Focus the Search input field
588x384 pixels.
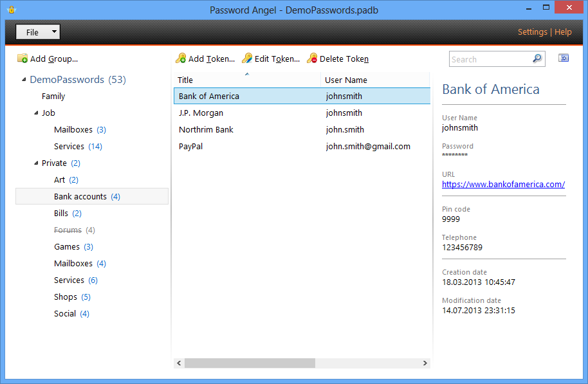pyautogui.click(x=490, y=59)
